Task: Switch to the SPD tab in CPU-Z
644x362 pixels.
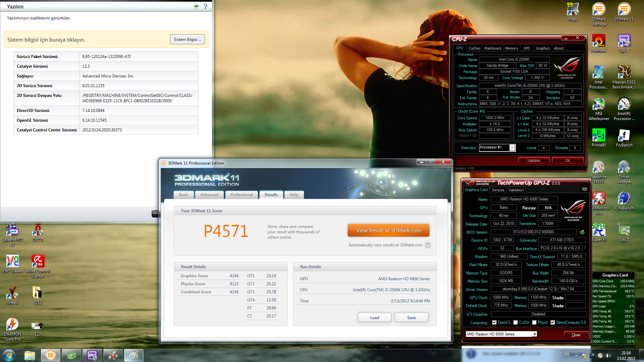Action: [x=527, y=48]
